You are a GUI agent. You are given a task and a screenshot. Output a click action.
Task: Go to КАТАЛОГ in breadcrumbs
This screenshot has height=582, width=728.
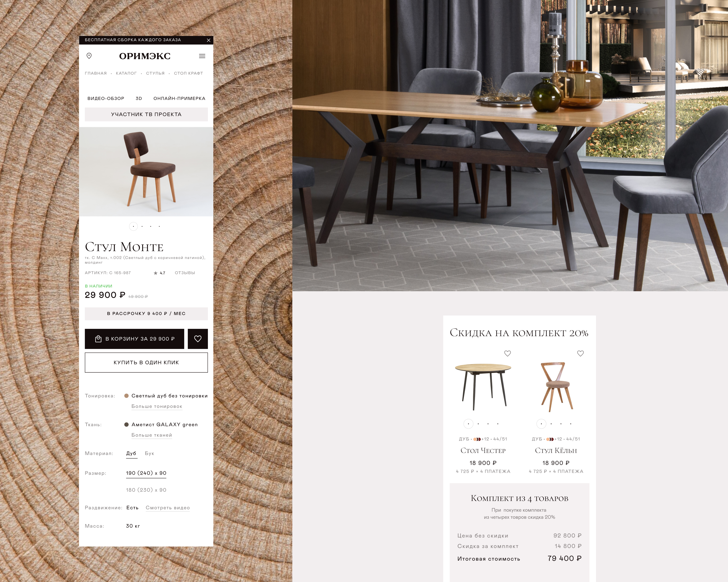pyautogui.click(x=126, y=73)
